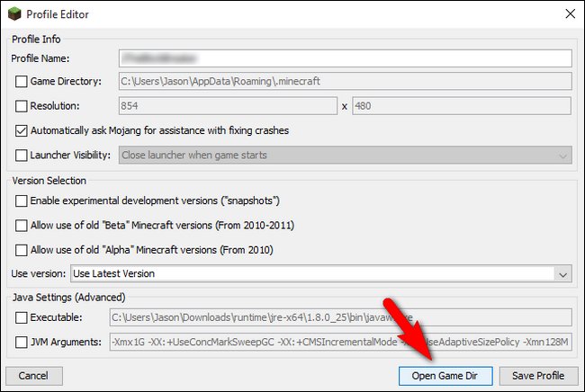Cancel the profile editing
The width and height of the screenshot is (585, 392).
point(34,376)
